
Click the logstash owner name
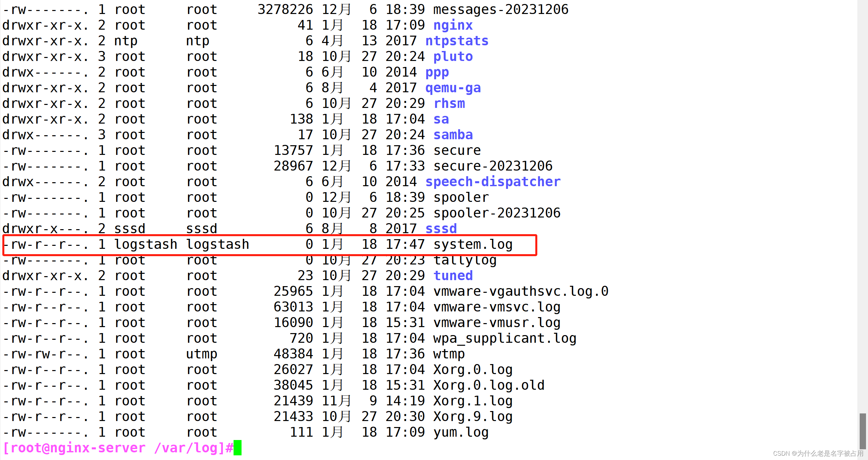146,244
